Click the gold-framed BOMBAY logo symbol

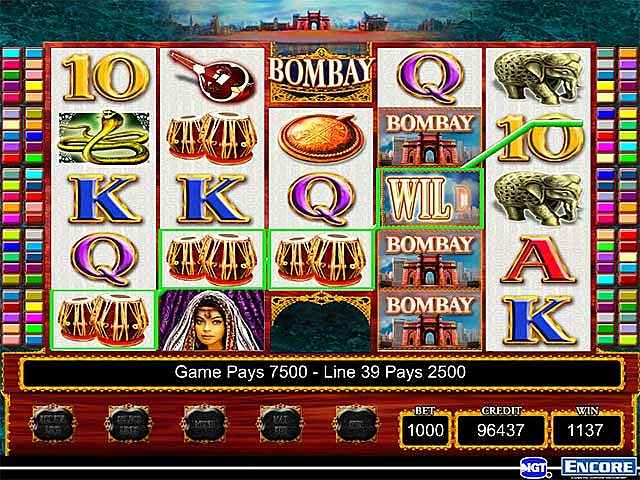321,75
